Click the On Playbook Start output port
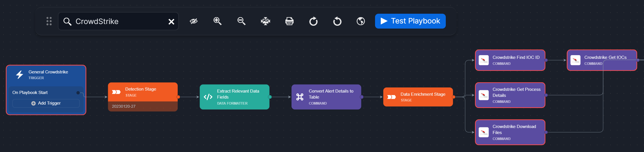 pyautogui.click(x=78, y=93)
